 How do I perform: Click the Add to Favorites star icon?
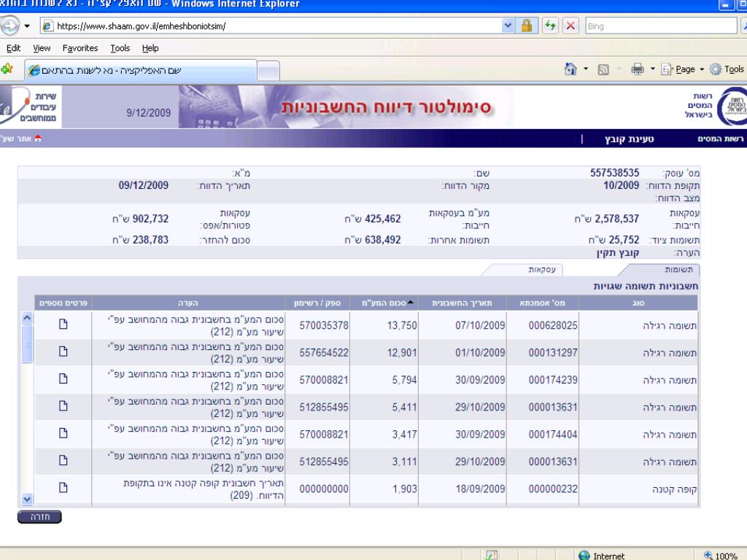[7, 69]
